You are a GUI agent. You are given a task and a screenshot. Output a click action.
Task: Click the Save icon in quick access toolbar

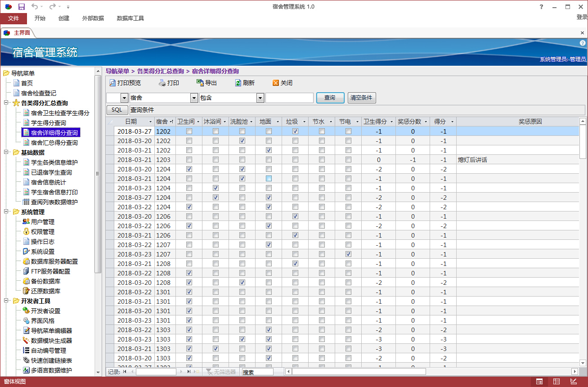(x=21, y=7)
